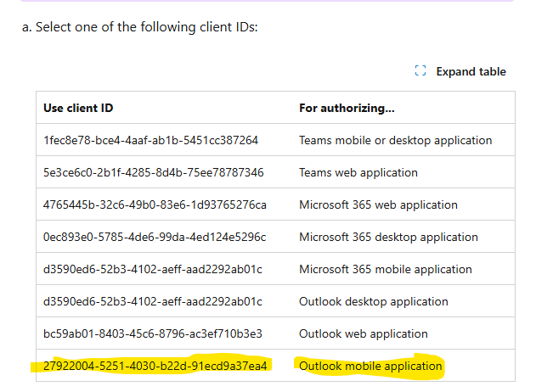Image resolution: width=536 pixels, height=392 pixels.
Task: Select client ID 4765445b-32c6-49b0-83e6-1d93765276ca
Action: click(x=155, y=204)
